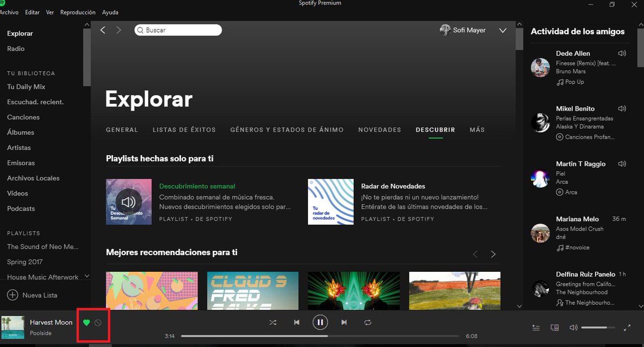The image size is (644, 347).
Task: Seek in the song progress bar
Action: tap(320, 336)
